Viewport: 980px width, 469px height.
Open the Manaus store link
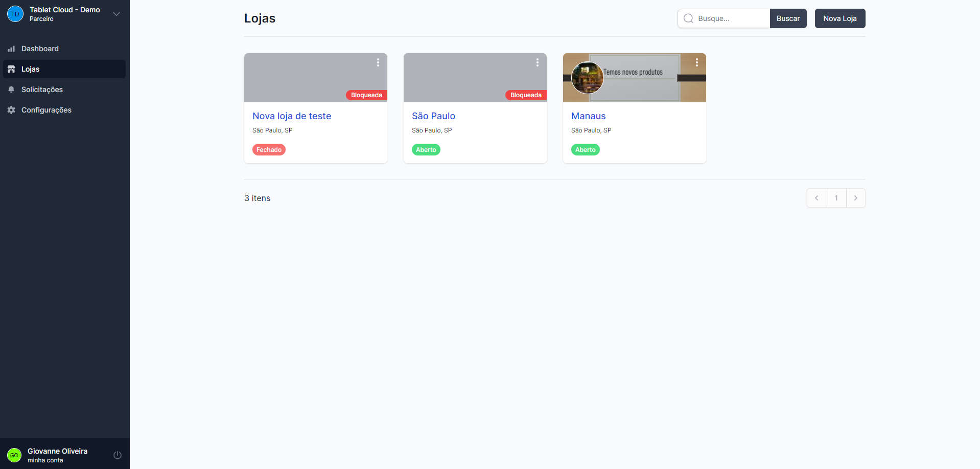588,116
